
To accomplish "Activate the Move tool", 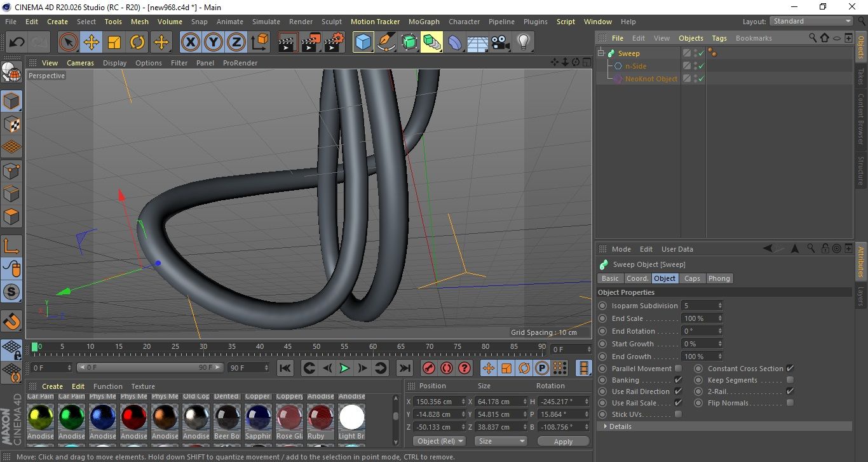I will tap(92, 43).
